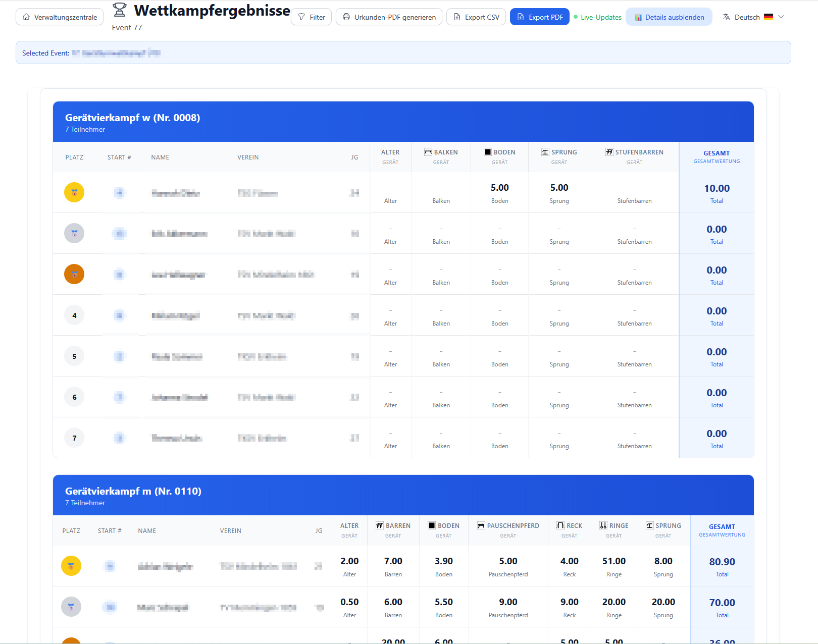The width and height of the screenshot is (818, 644).
Task: Click the bronze medal in women's table
Action: tap(74, 274)
